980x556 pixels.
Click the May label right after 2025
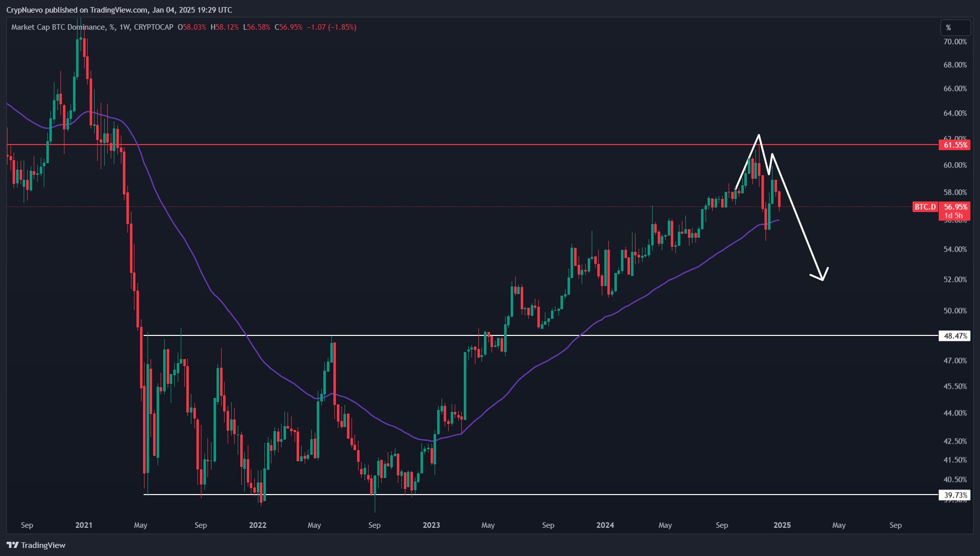pos(839,525)
